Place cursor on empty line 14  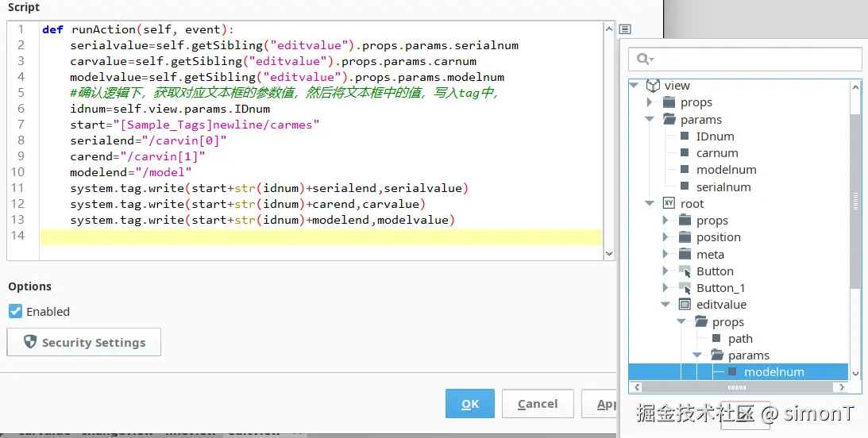click(x=321, y=236)
